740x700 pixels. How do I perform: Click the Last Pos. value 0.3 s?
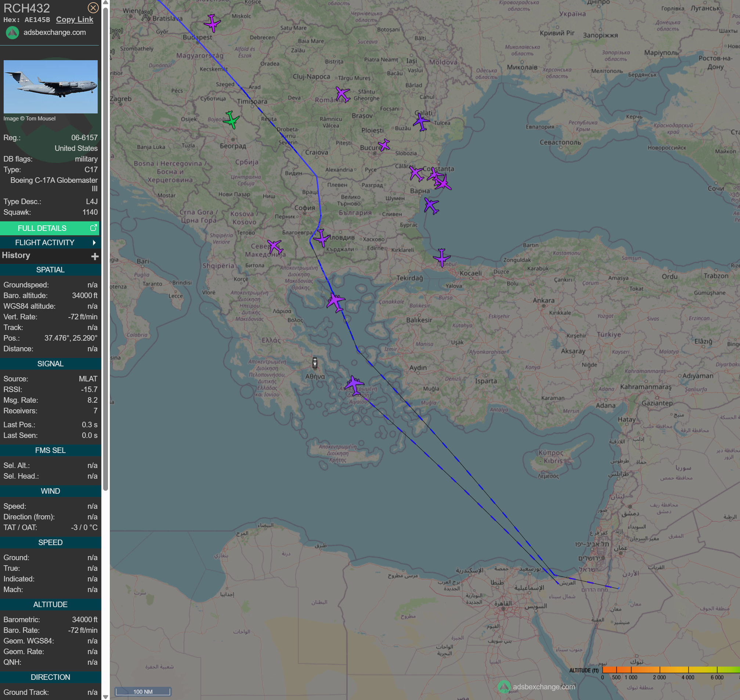(x=90, y=425)
